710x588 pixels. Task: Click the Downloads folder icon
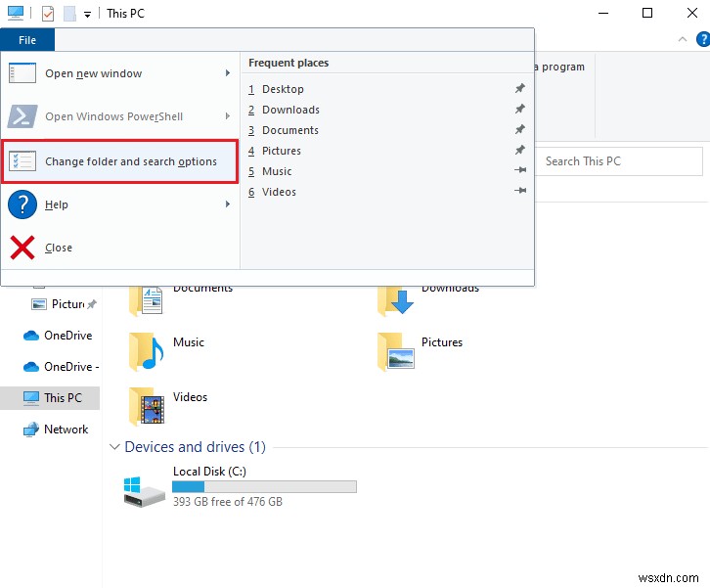pos(395,300)
